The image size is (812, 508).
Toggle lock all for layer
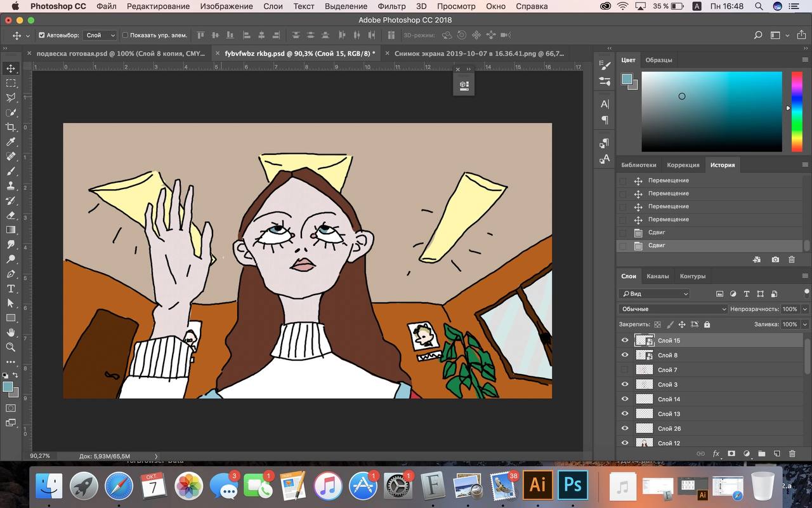pyautogui.click(x=707, y=324)
